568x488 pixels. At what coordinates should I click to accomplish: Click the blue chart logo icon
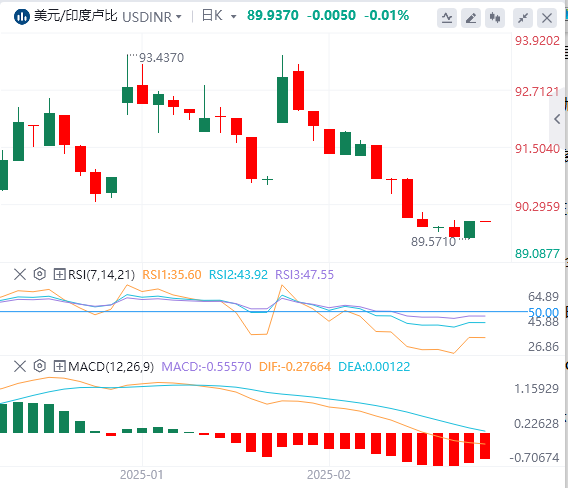(21, 17)
